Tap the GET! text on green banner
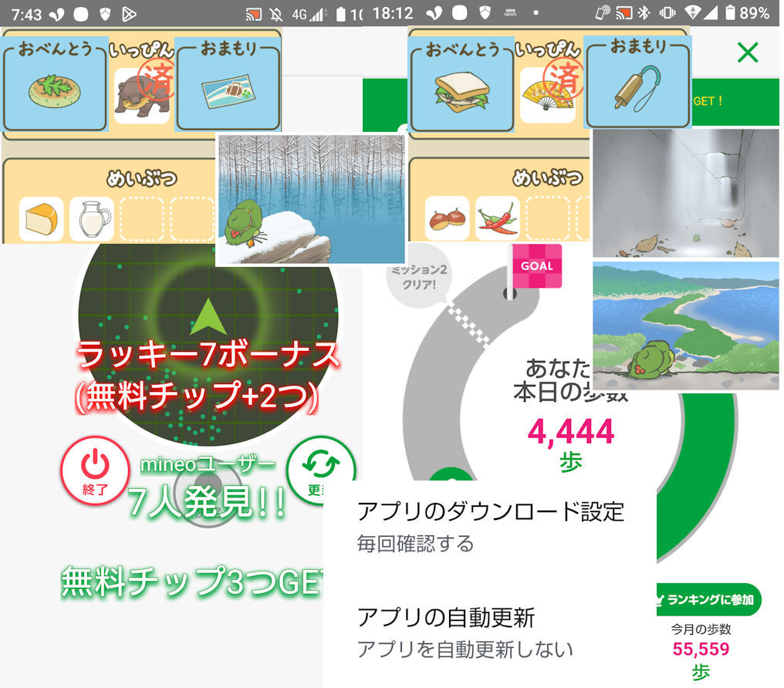 [708, 101]
